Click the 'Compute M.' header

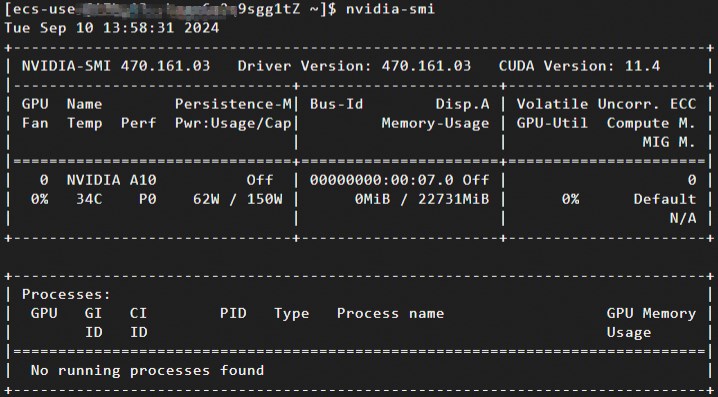tap(651, 123)
